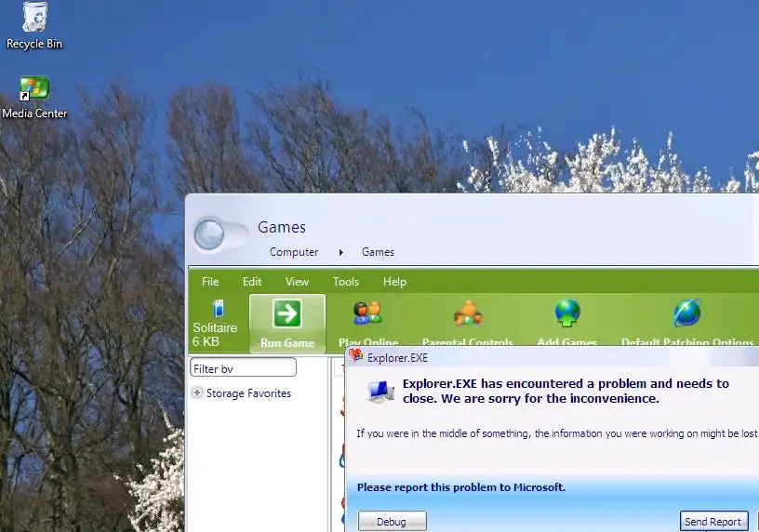Open the File menu
The width and height of the screenshot is (759, 532).
pos(210,282)
